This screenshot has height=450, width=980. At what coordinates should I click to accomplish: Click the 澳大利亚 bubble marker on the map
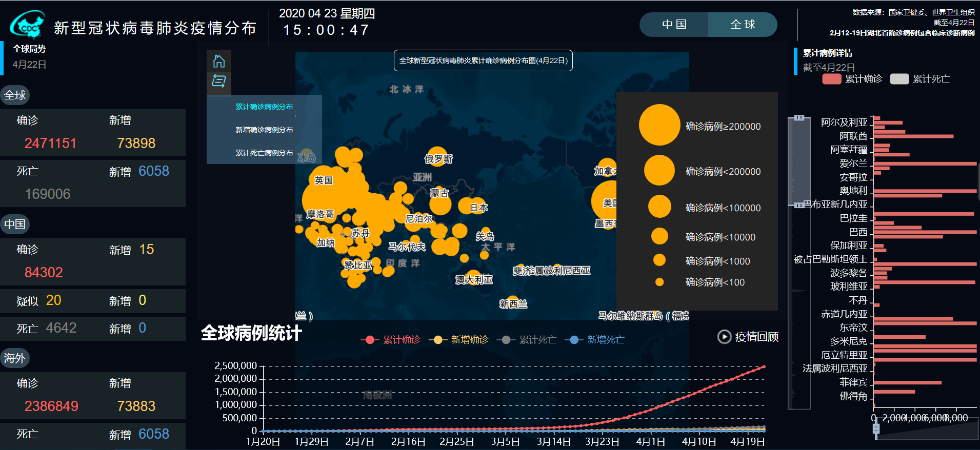[473, 277]
